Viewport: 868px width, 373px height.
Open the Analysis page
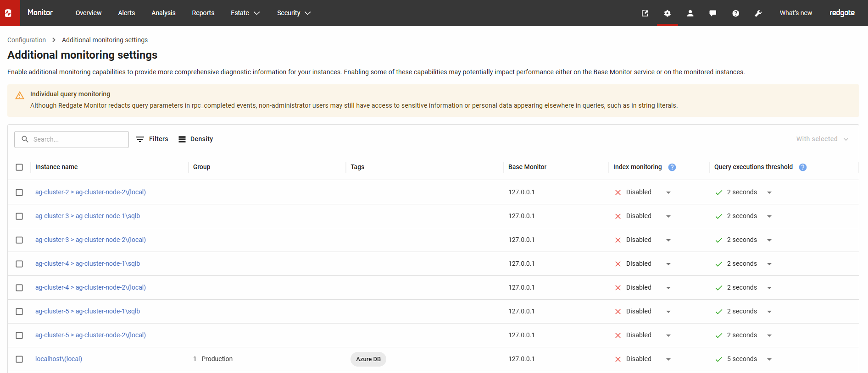(x=163, y=13)
